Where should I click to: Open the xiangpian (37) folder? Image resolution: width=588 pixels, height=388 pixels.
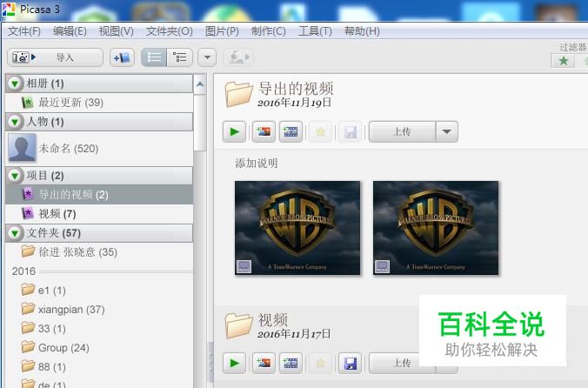pos(99,310)
